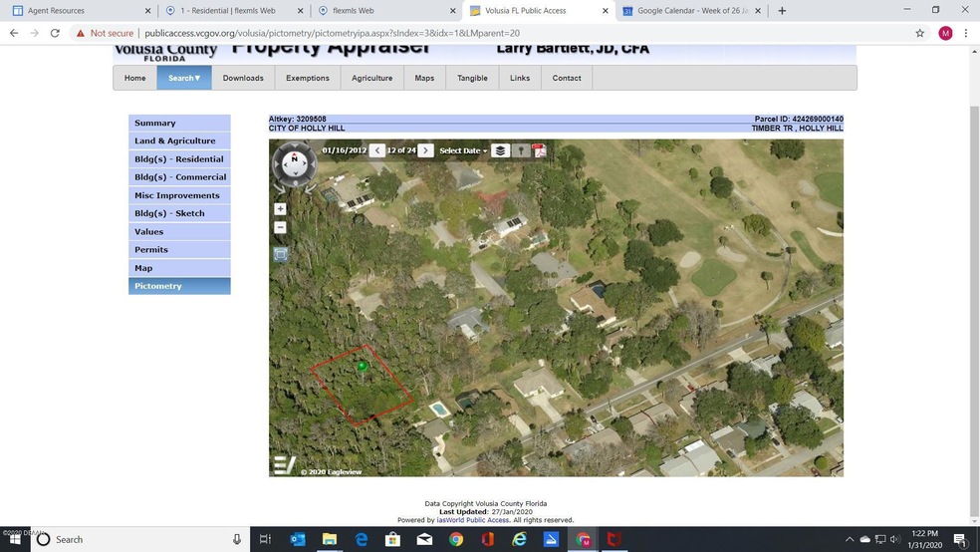
Task: Open the Select Date dropdown
Action: point(463,150)
